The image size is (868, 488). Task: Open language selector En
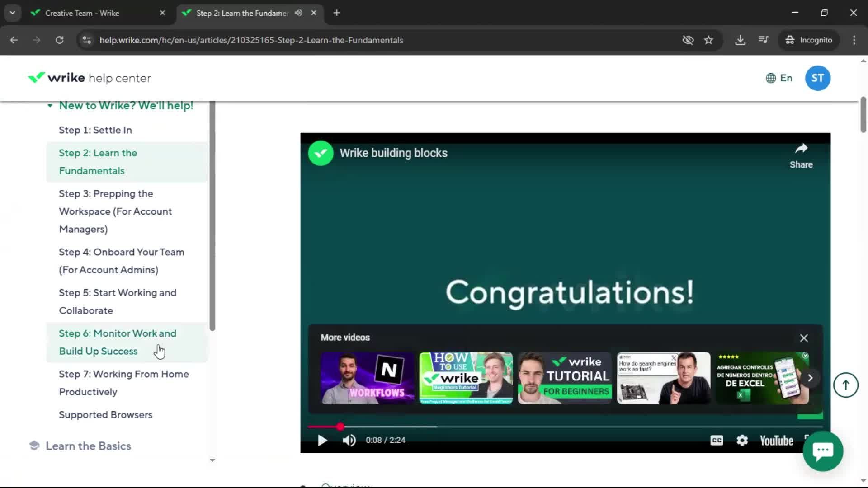779,78
